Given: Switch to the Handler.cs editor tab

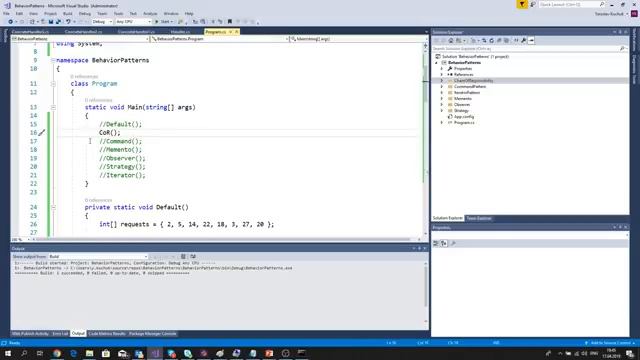Looking at the screenshot, I should click(x=180, y=32).
